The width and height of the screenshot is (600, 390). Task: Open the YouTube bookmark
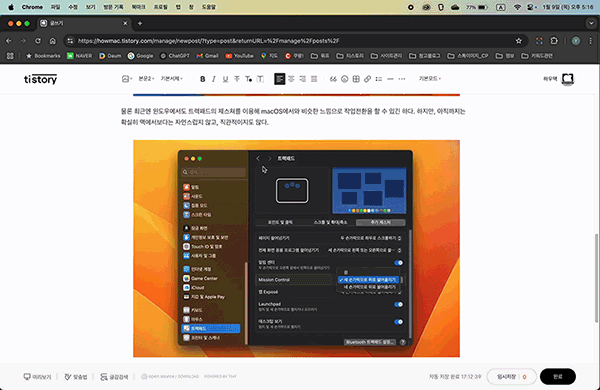240,56
